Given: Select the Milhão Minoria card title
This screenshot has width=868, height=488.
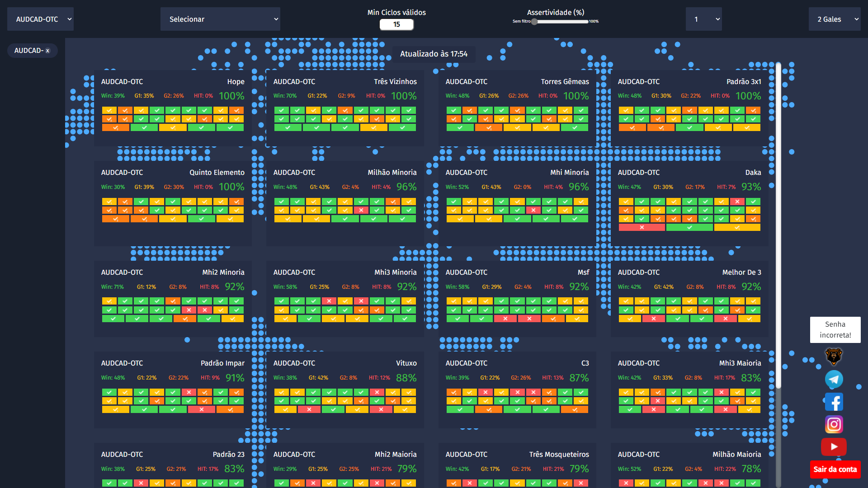Looking at the screenshot, I should point(392,172).
